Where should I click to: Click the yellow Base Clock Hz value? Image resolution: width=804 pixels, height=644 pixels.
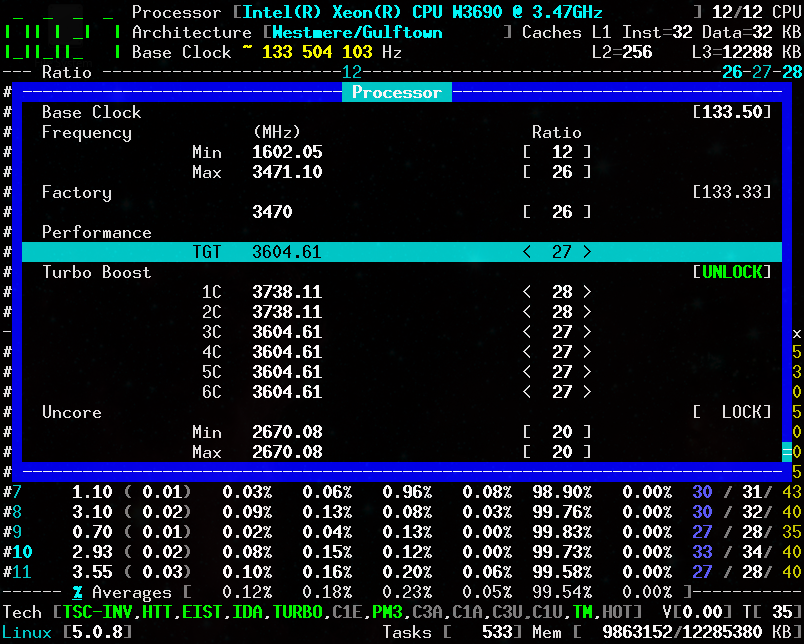click(317, 52)
